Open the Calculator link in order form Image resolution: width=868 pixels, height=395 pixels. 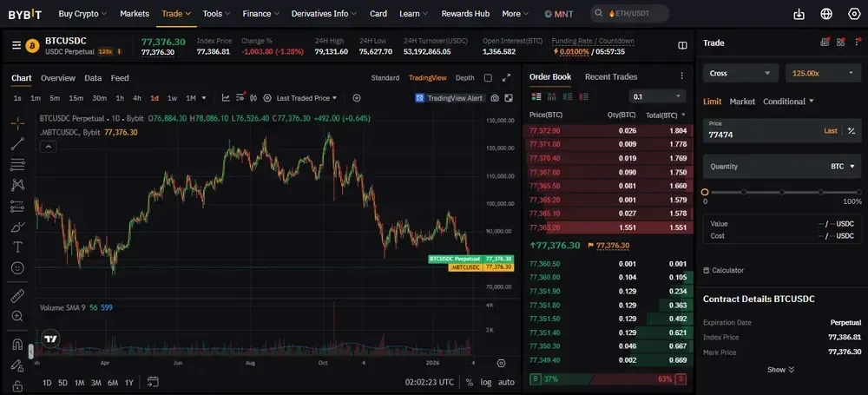724,270
